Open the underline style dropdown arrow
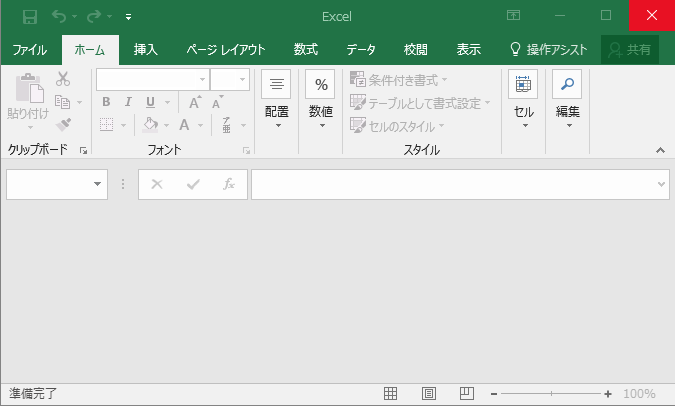The width and height of the screenshot is (675, 406). [x=167, y=102]
